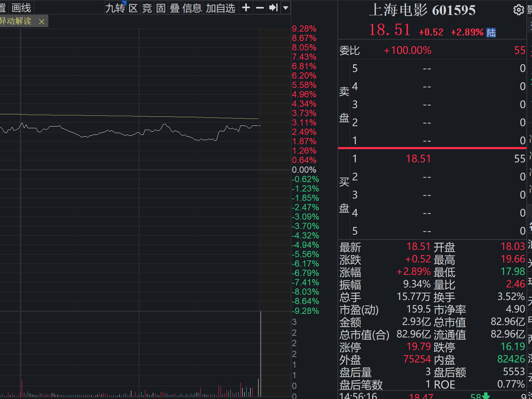Screen dimensions: 532x399
Task: Click the 加自选 add-to-watchlist button
Action: point(221,8)
